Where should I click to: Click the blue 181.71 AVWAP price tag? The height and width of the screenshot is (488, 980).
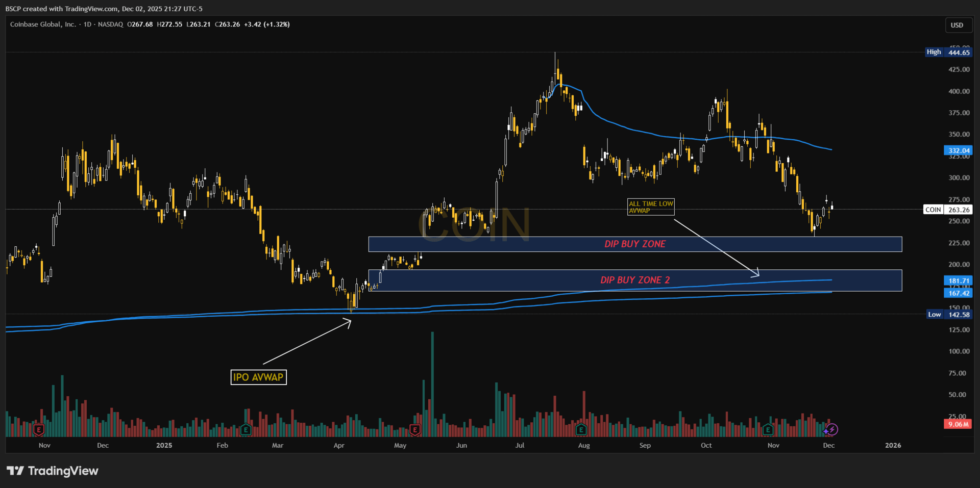pyautogui.click(x=958, y=280)
